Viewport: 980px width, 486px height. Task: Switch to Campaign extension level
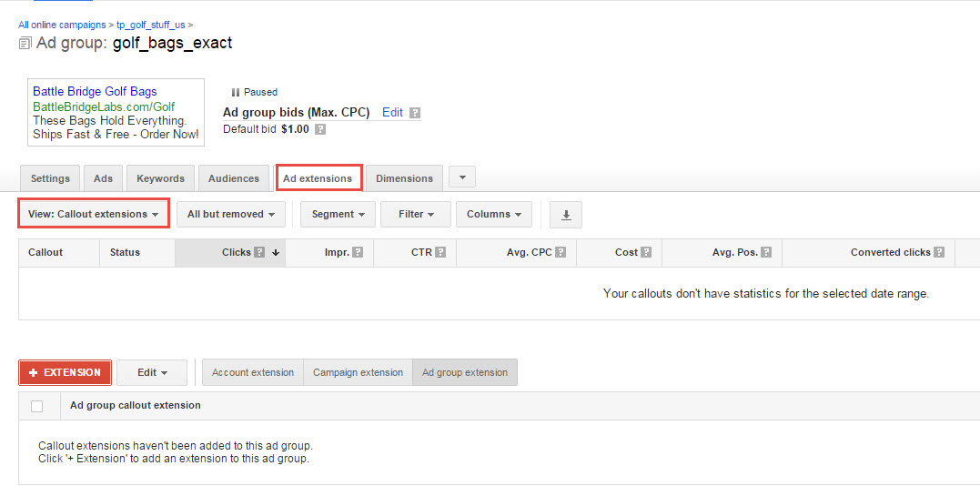(358, 372)
